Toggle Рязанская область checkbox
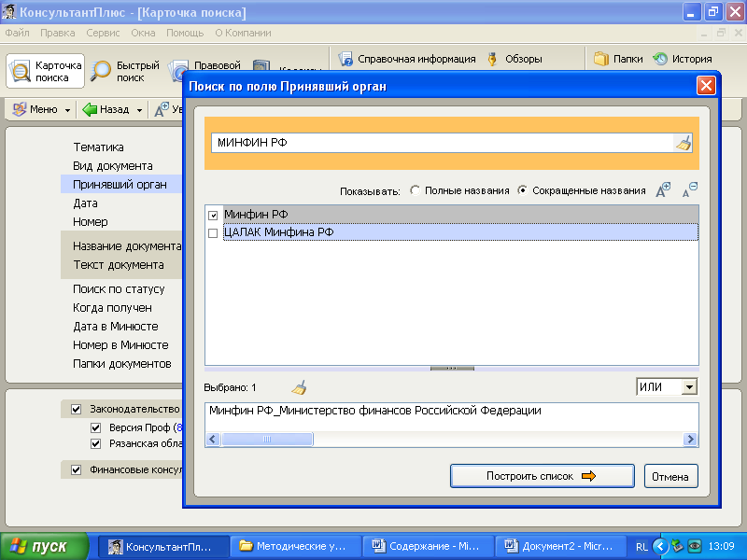 tap(96, 444)
